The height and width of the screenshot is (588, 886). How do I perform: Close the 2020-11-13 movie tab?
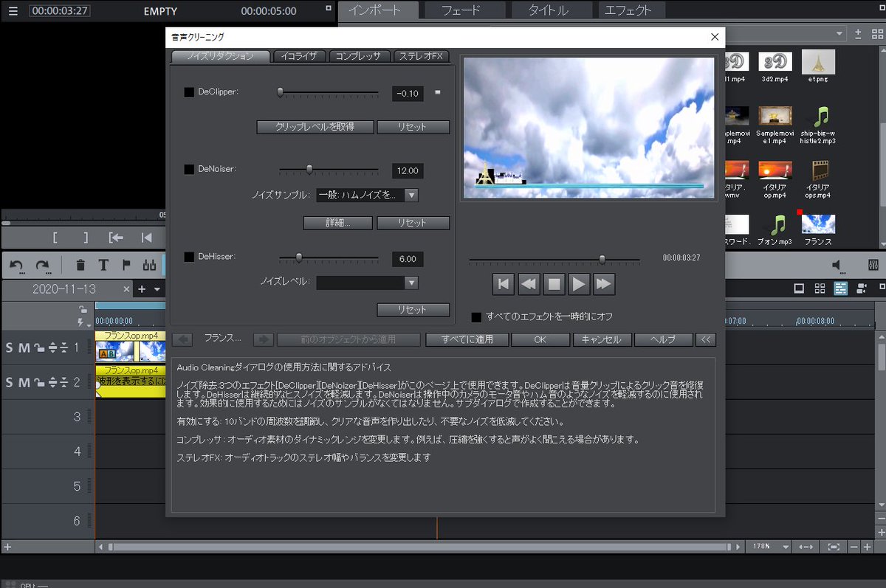click(x=126, y=289)
